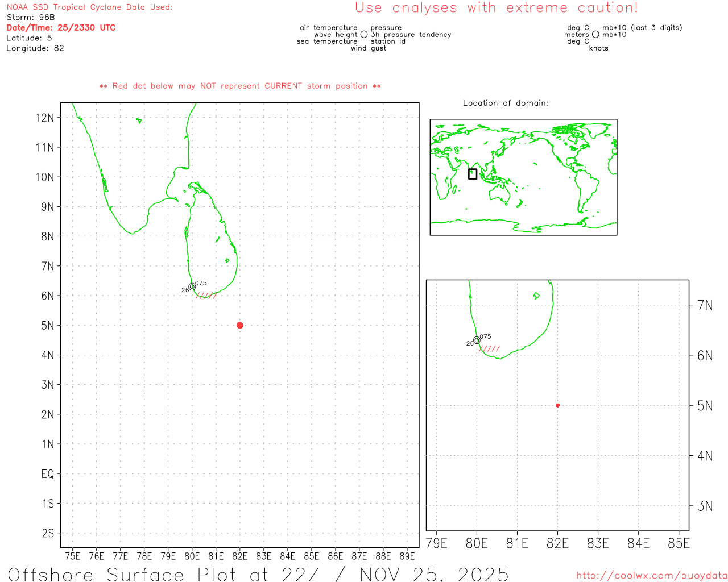
Task: Click the 'knots' units legend label
Action: [x=599, y=48]
